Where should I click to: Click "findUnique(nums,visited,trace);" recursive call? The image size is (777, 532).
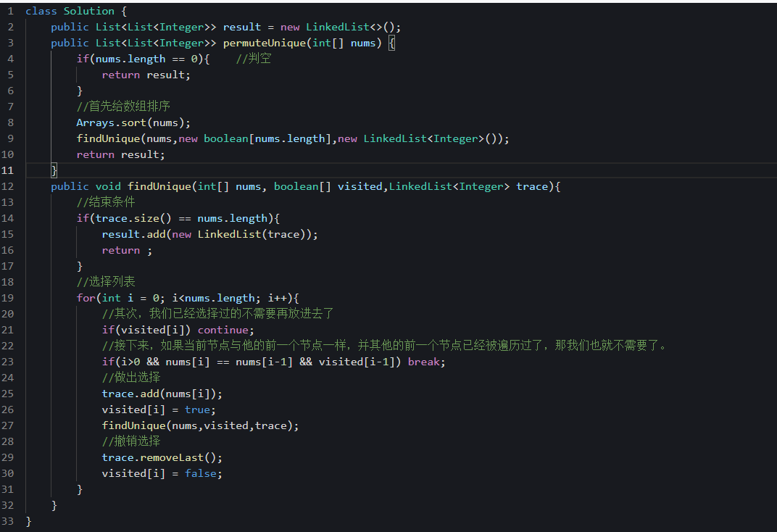(201, 425)
